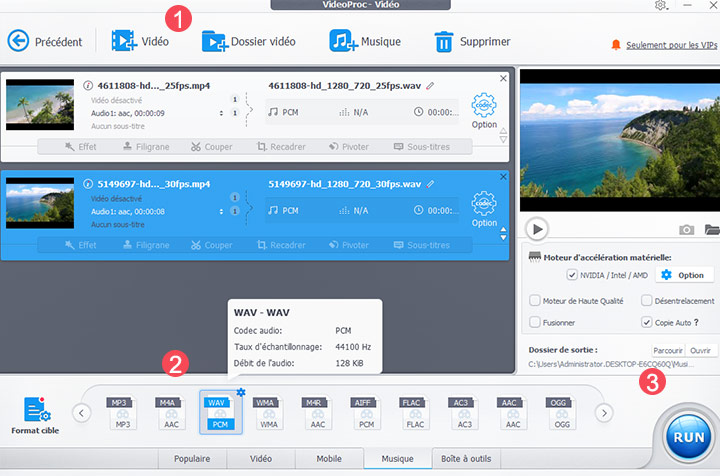Add a Musique file
This screenshot has width=720, height=476.
click(x=365, y=41)
